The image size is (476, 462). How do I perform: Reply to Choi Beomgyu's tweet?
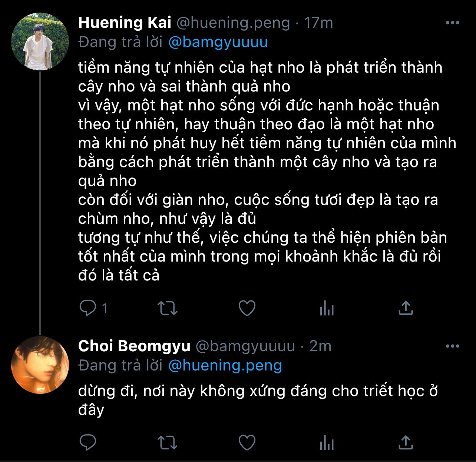(x=88, y=442)
